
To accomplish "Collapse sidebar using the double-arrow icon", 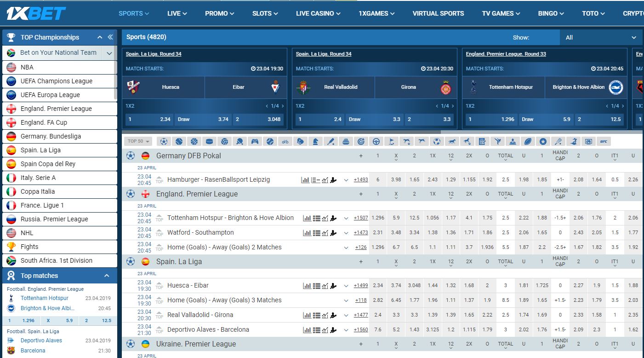I will pos(110,37).
